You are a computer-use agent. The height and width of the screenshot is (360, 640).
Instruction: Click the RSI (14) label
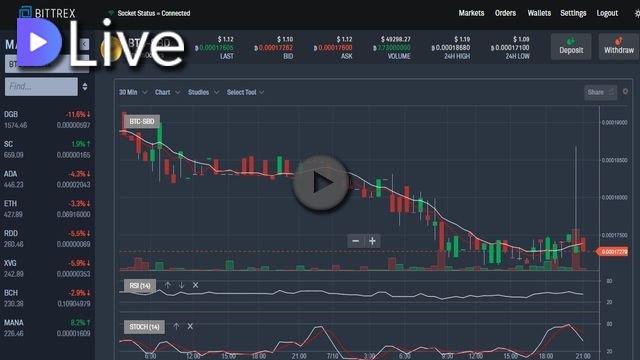[x=140, y=285]
